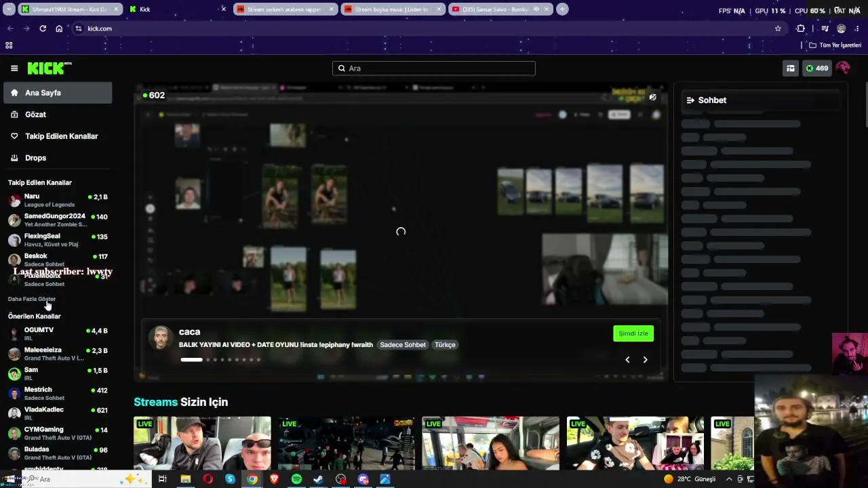
Task: Open browser extensions menu
Action: point(801,28)
